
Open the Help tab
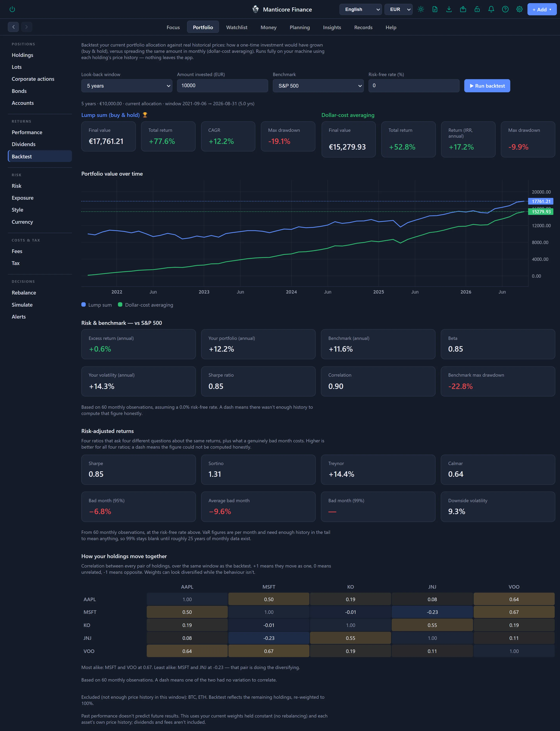391,27
